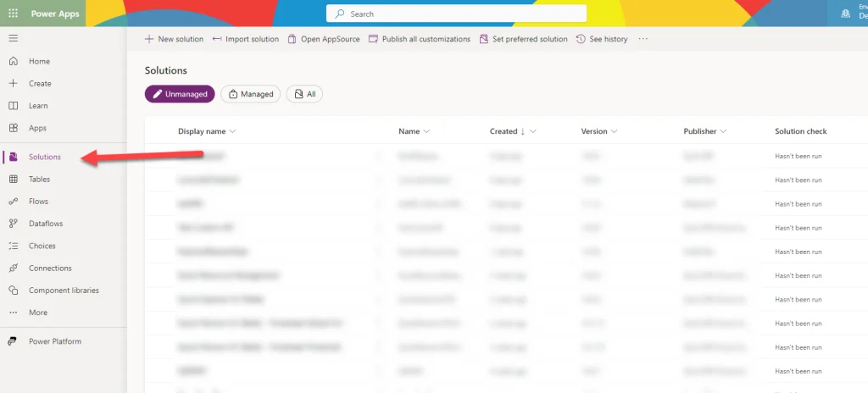868x393 pixels.
Task: Click the environment icon in header
Action: [845, 14]
